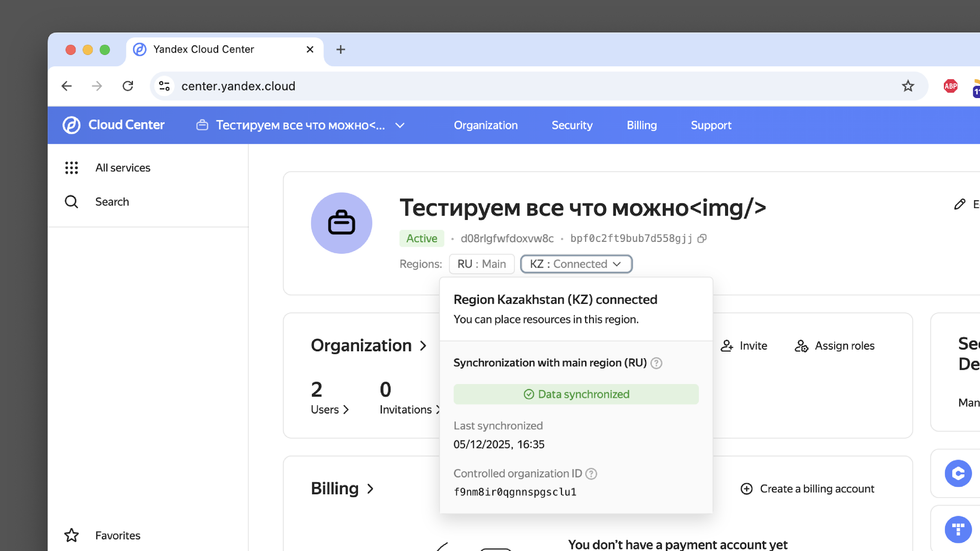Click the RU : Main region chip
The height and width of the screenshot is (551, 980).
click(x=481, y=264)
